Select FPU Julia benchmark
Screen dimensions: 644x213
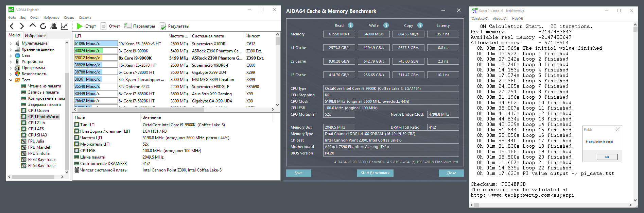(36, 141)
